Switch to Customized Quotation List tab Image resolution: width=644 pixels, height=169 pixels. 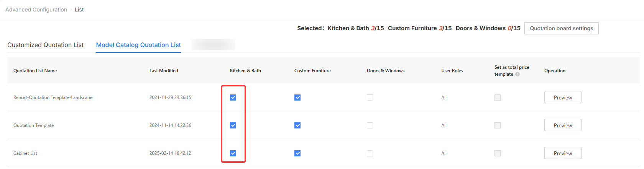(45, 45)
